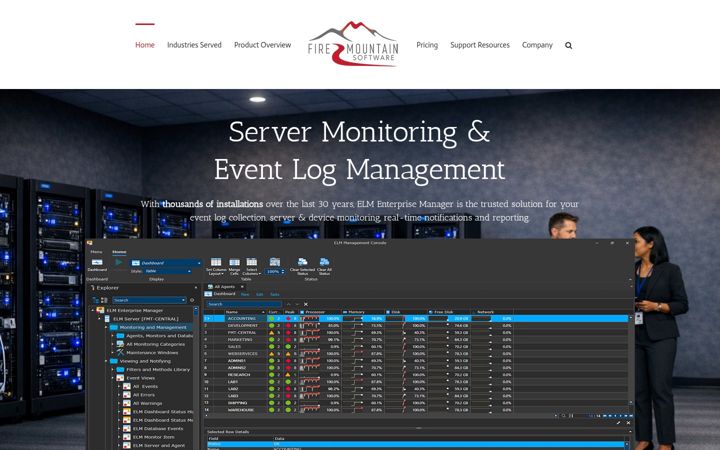720x450 pixels.
Task: Select the WEBSERVICES agent row
Action: (416, 354)
